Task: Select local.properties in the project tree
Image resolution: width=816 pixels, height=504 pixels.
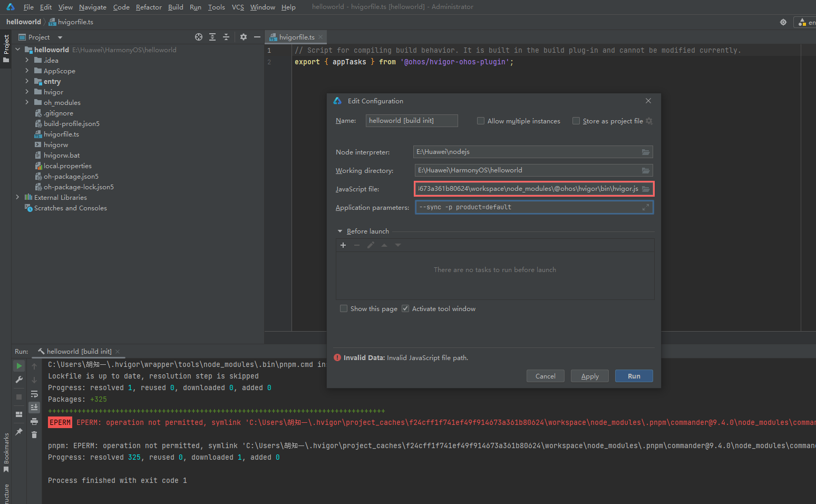Action: [67, 166]
